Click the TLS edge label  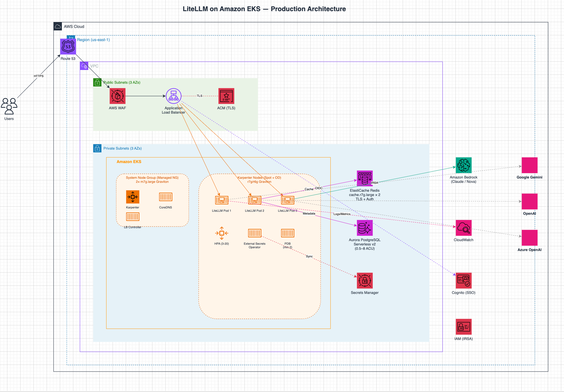200,96
